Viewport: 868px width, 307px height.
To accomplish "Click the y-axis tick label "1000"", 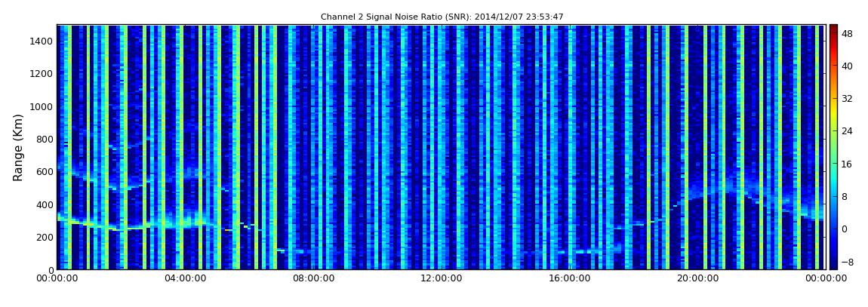I will point(42,106).
